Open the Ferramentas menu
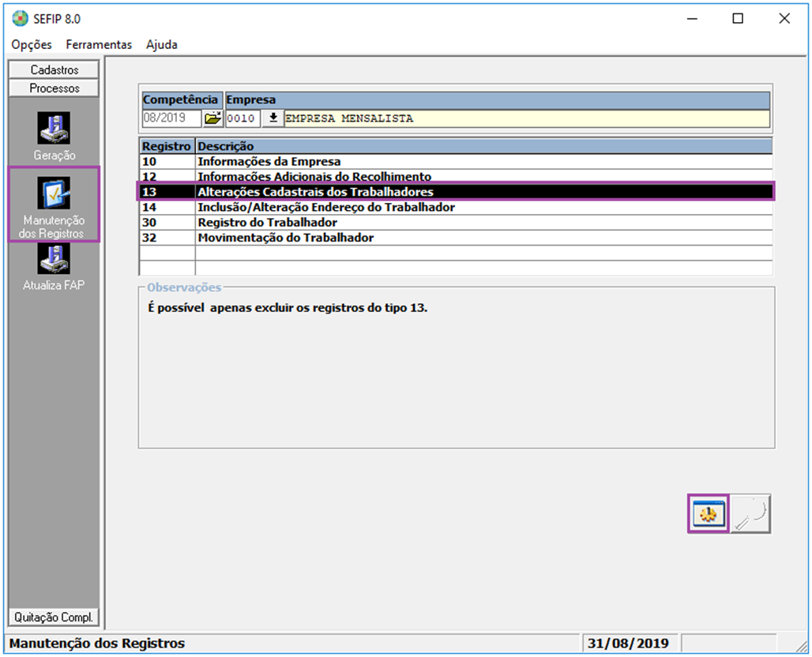The image size is (812, 657). [99, 45]
